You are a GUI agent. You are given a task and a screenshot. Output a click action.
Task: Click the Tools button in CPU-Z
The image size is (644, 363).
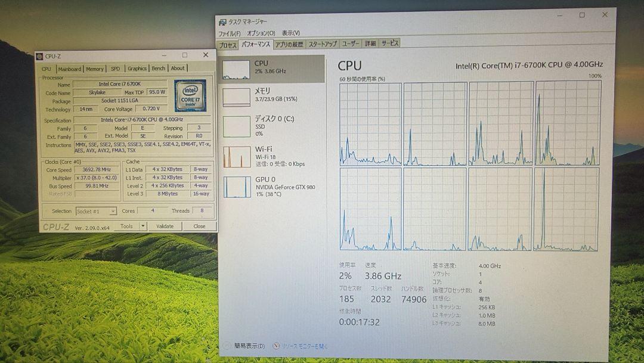click(127, 227)
